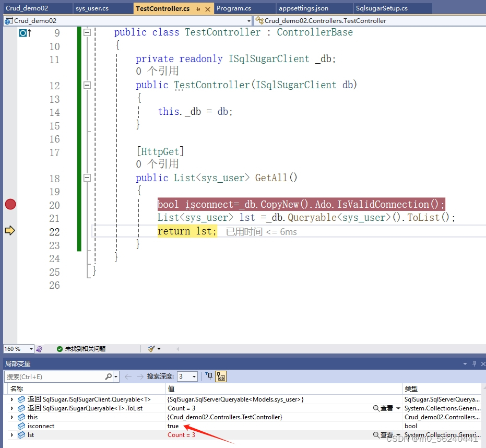Close the 局部变量 panel
The height and width of the screenshot is (448, 486).
click(483, 363)
